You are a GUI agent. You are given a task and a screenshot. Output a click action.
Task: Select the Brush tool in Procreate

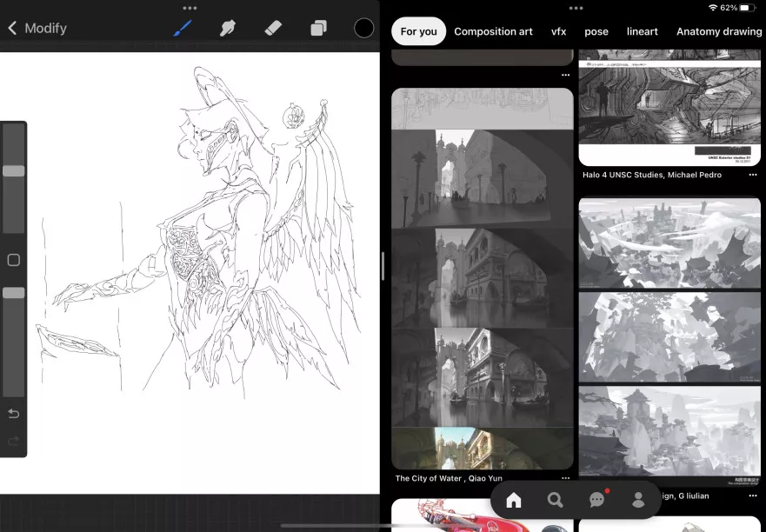183,28
